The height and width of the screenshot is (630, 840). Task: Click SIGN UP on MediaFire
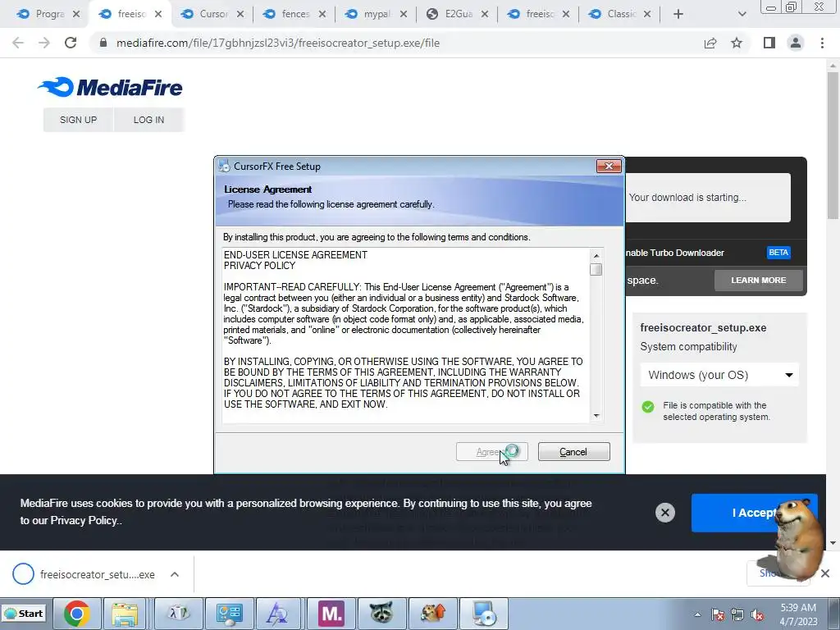pos(78,120)
